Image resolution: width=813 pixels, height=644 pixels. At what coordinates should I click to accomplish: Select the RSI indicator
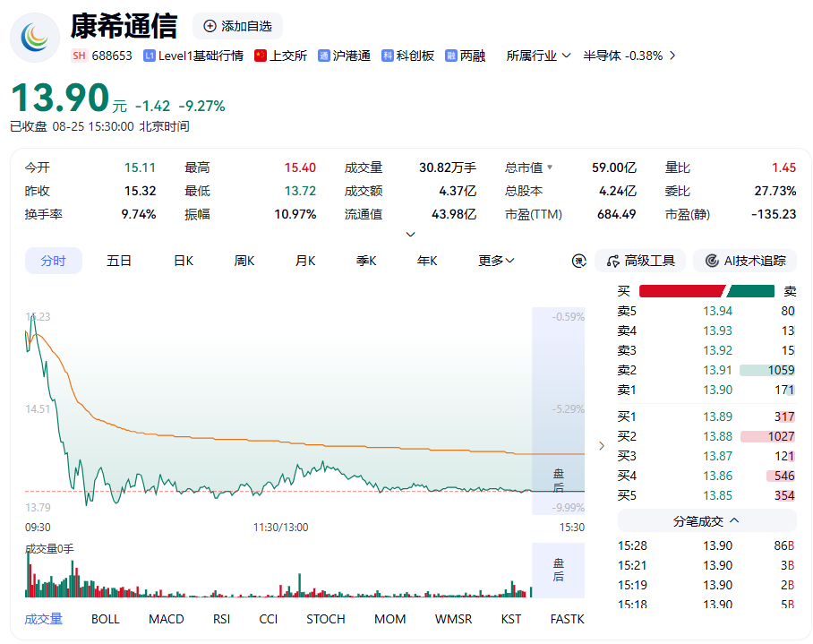coord(221,619)
